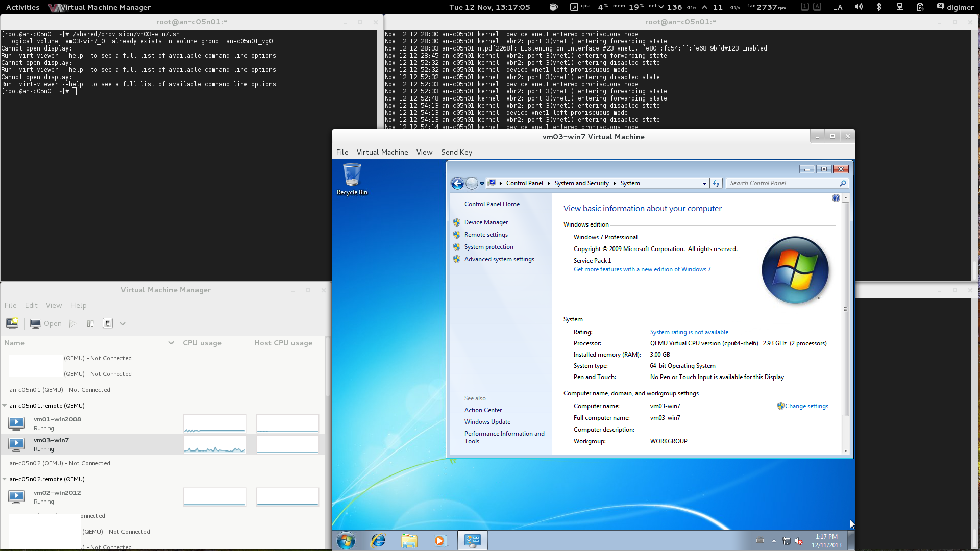This screenshot has width=980, height=551.
Task: Click the vm02-win2012 monitor icon
Action: pos(16,496)
